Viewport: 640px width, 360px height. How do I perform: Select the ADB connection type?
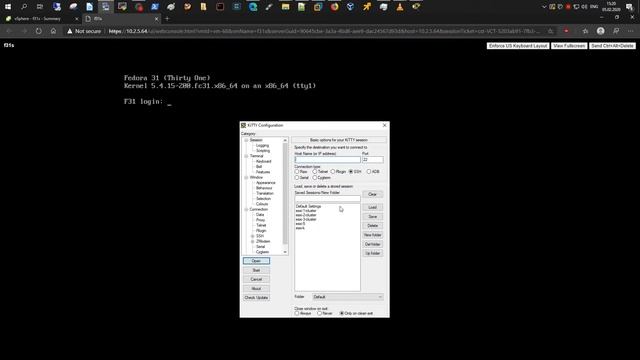pos(369,172)
